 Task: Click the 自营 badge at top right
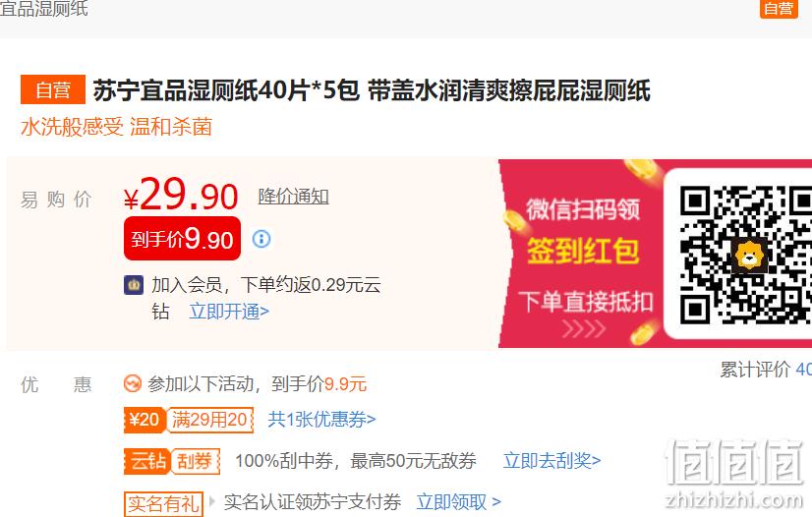779,8
